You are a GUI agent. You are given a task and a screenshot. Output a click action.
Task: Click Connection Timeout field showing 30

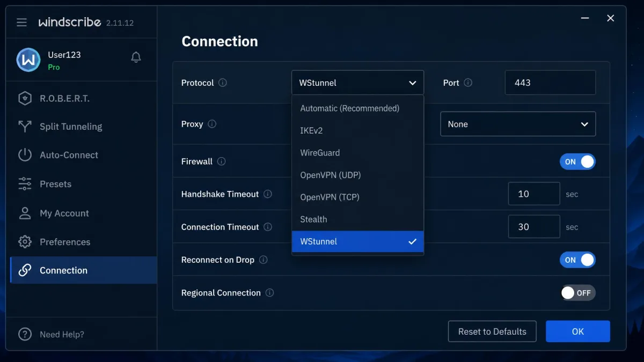click(534, 227)
